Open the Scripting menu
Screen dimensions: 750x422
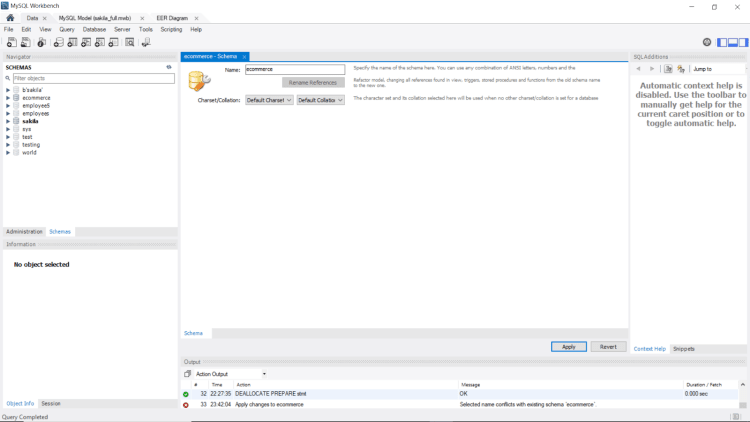click(171, 30)
